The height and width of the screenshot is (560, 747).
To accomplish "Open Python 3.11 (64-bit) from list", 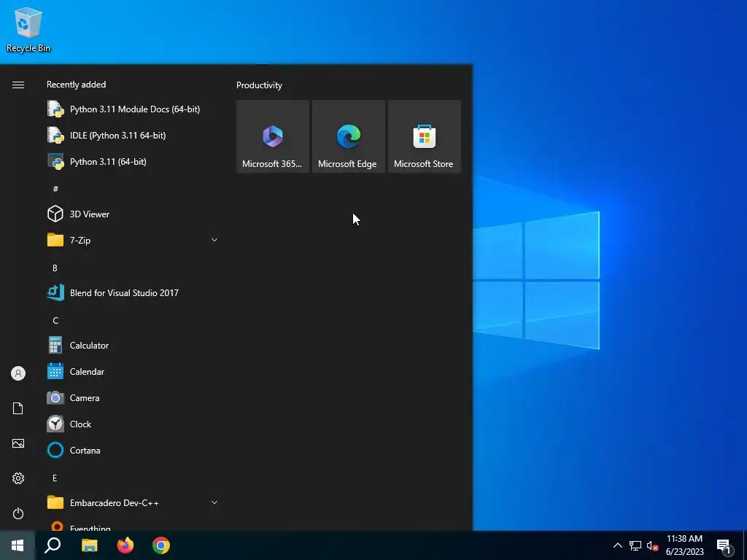I will (x=133, y=161).
